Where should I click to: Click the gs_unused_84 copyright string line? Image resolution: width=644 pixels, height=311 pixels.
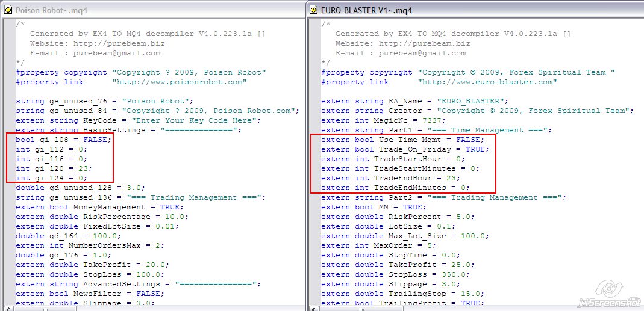tap(158, 111)
